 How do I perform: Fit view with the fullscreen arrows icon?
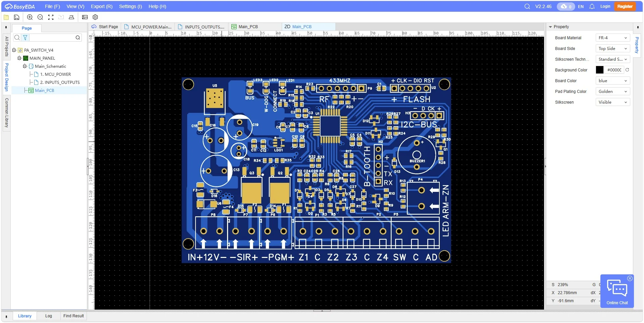coord(51,17)
